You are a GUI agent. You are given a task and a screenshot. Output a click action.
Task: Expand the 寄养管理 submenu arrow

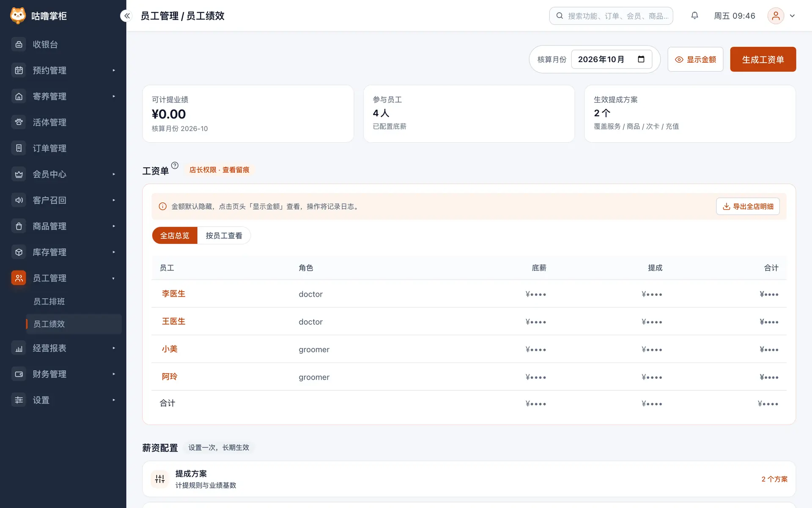(x=114, y=97)
